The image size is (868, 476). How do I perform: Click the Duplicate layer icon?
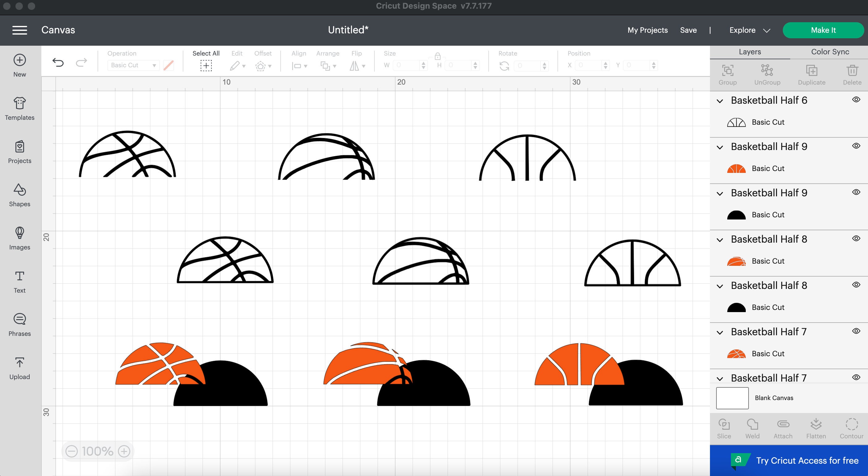pyautogui.click(x=812, y=75)
